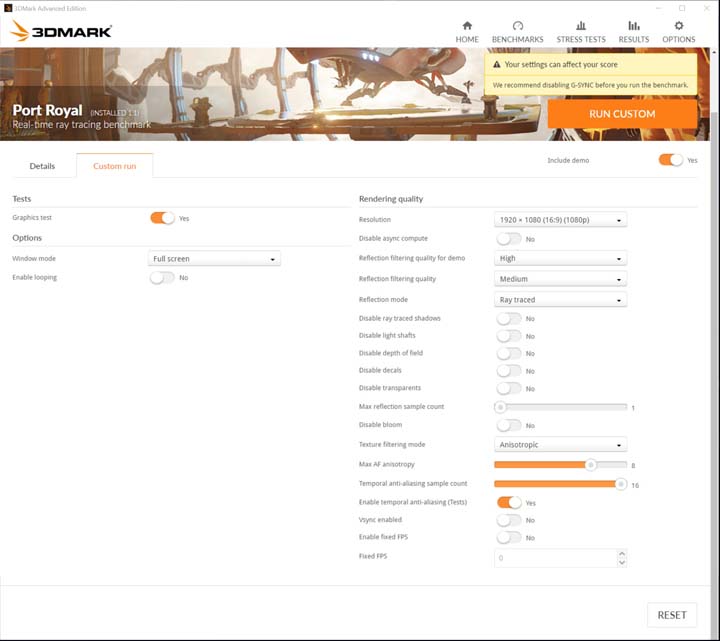Image resolution: width=720 pixels, height=641 pixels.
Task: Click the RESULTS menu label
Action: [634, 39]
